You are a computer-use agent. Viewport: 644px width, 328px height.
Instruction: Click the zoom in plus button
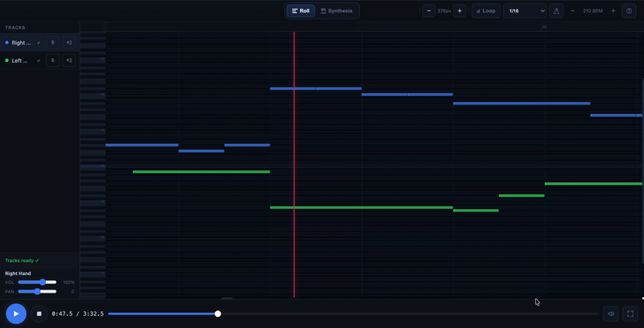[460, 11]
